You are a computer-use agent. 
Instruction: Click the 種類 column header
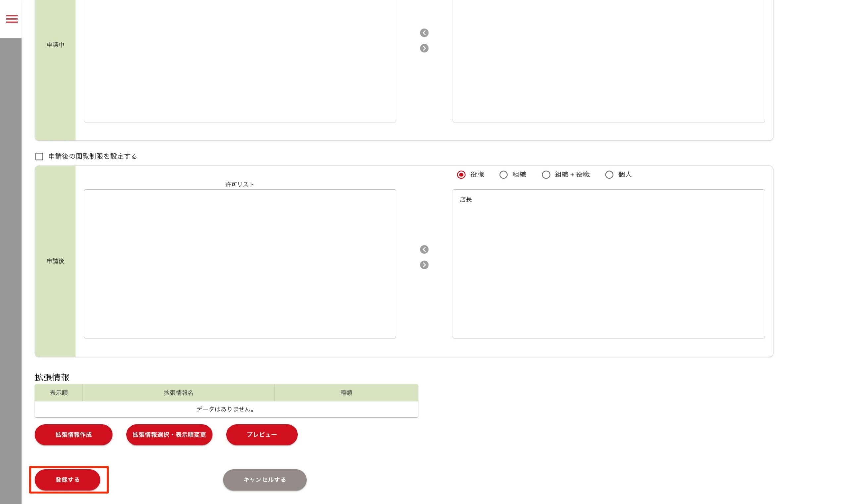[346, 393]
